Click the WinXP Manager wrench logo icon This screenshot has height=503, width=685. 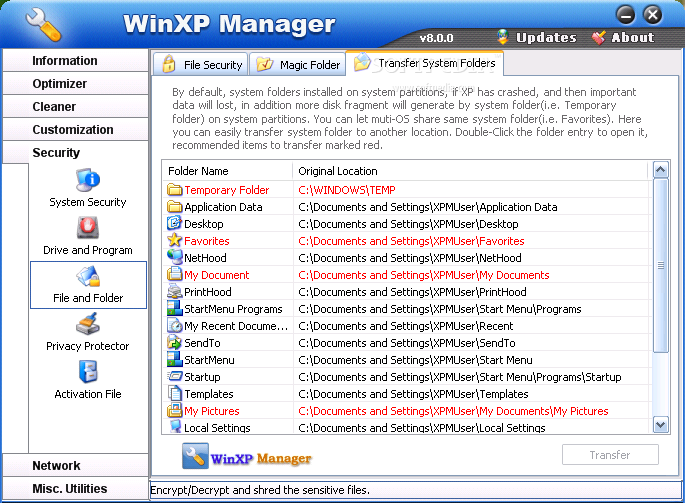coord(195,456)
